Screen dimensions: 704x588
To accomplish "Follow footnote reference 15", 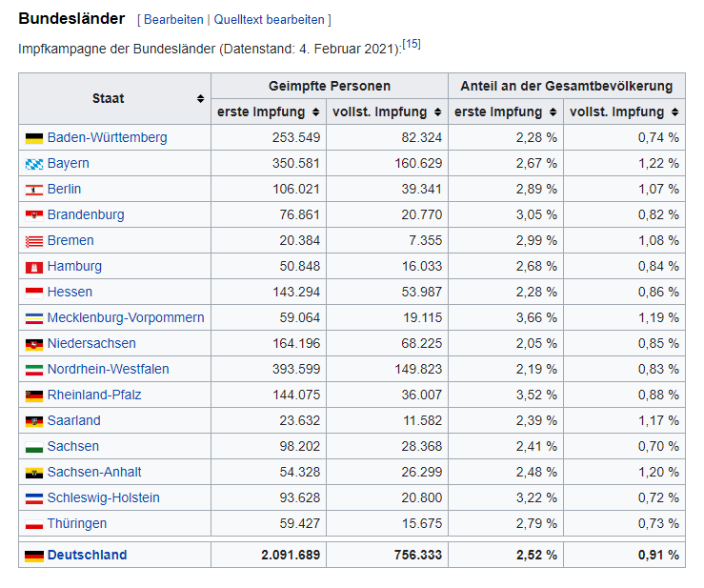I will pyautogui.click(x=412, y=44).
